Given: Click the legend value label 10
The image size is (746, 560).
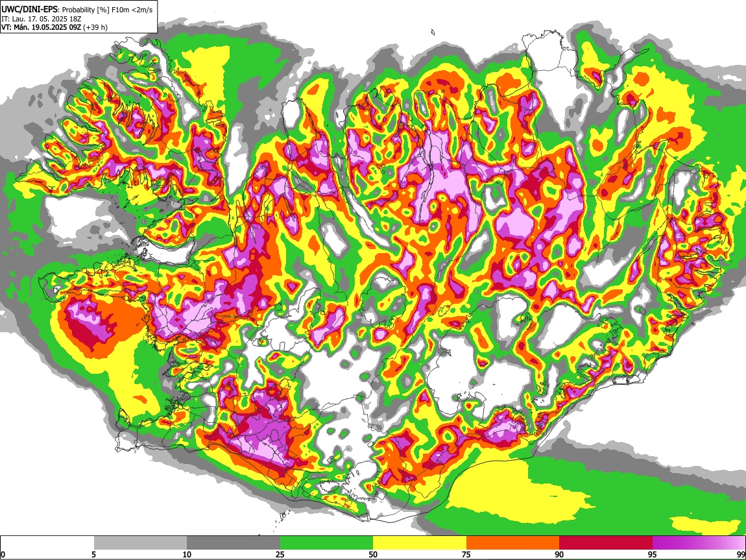Looking at the screenshot, I should coord(187,555).
